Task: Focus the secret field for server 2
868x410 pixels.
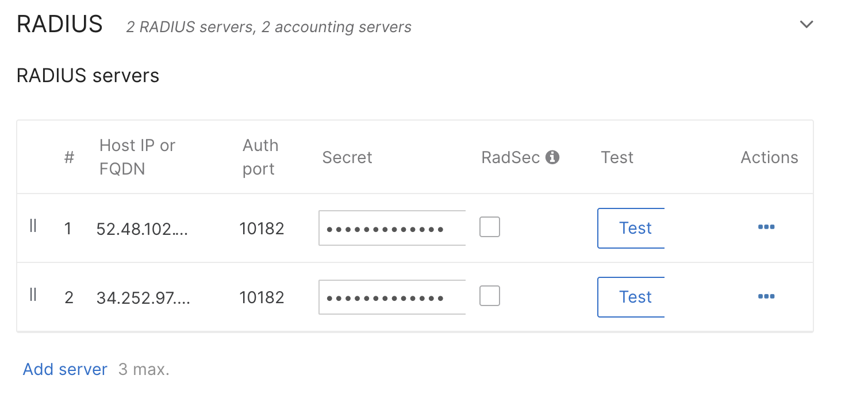Action: [x=392, y=297]
